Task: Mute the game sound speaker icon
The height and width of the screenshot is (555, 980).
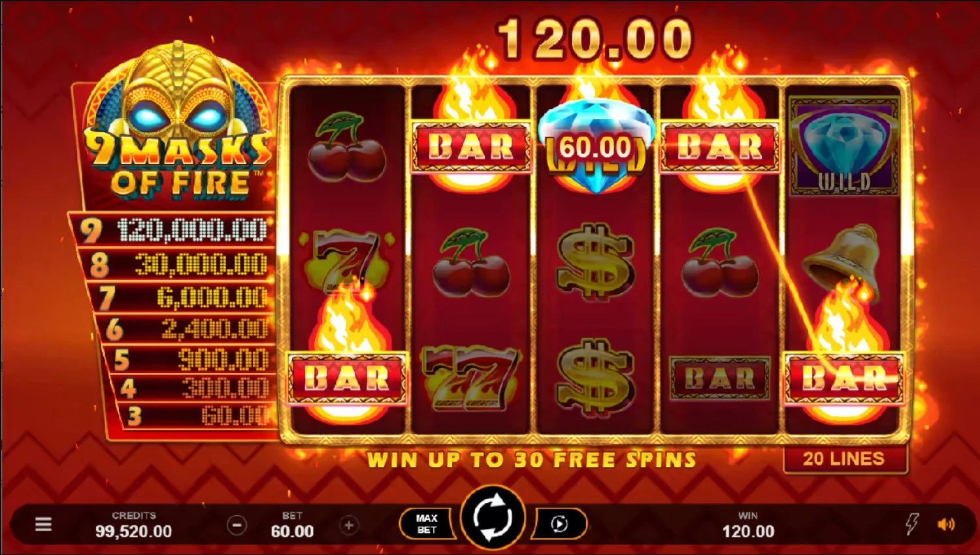Action: tap(945, 524)
